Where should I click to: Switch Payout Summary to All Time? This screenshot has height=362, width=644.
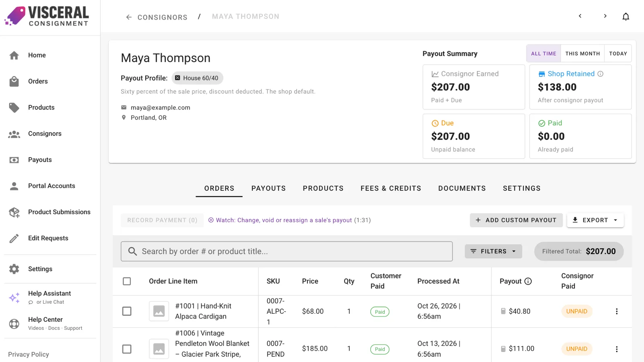pos(543,53)
